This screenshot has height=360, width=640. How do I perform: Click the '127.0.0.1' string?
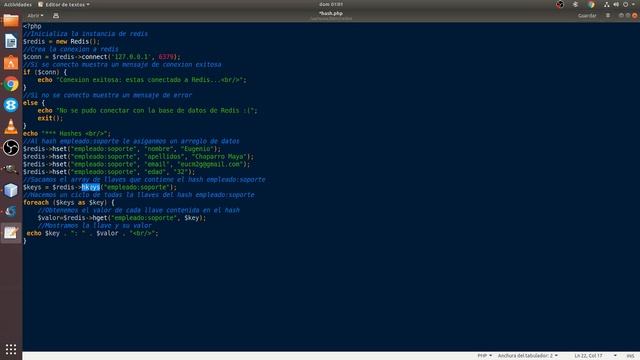click(x=131, y=57)
